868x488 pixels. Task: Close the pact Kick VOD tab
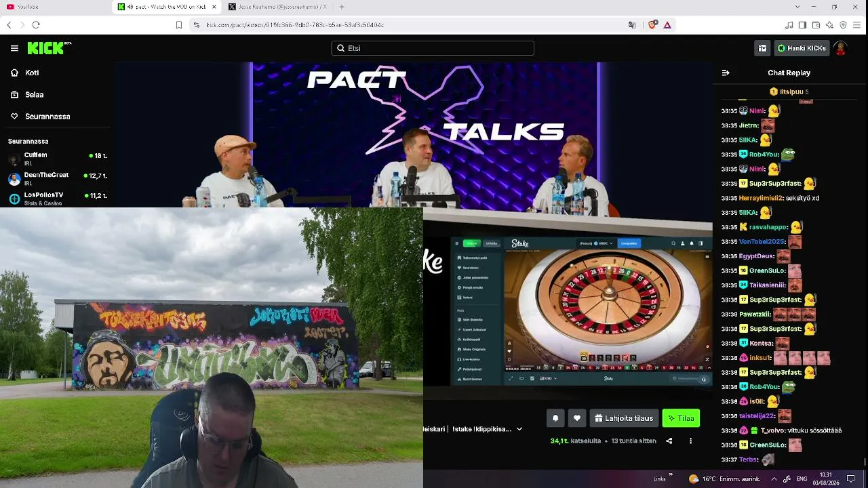tap(214, 7)
